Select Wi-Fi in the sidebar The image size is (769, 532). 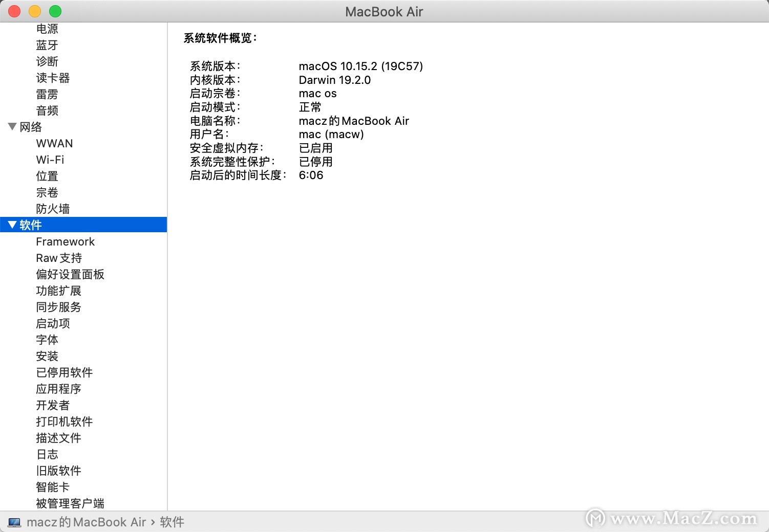click(50, 160)
